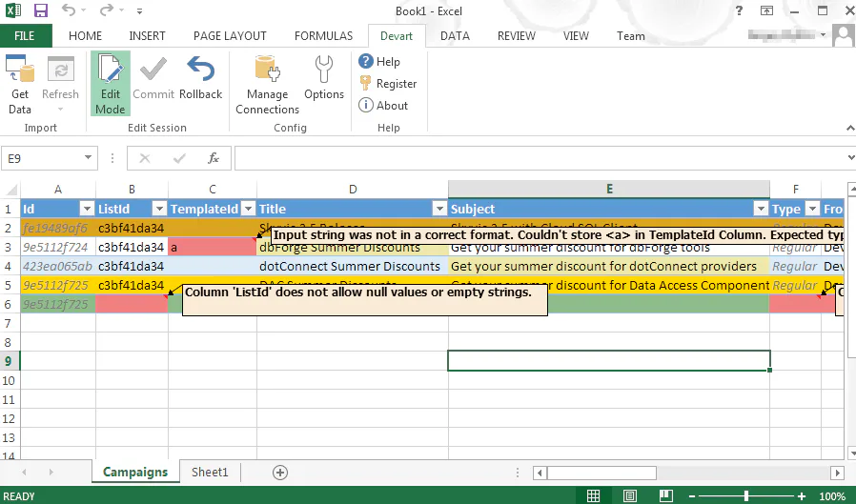Add a new sheet with plus button

[x=280, y=473]
